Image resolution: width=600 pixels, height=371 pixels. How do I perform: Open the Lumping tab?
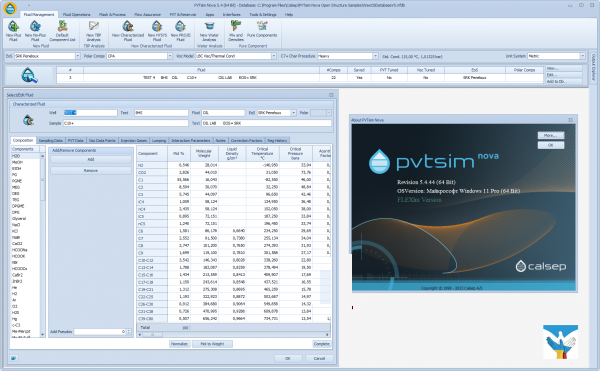click(x=159, y=141)
